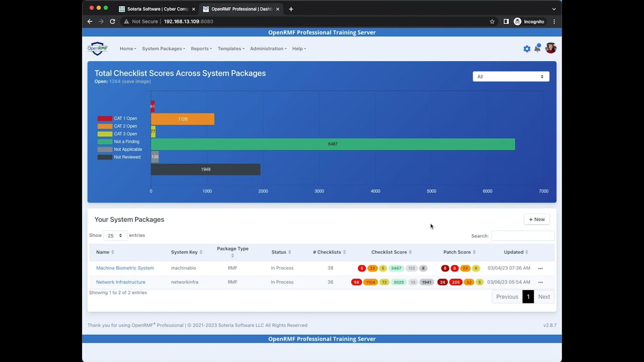Open the All filter dropdown on the chart
This screenshot has width=644, height=362.
(510, 76)
